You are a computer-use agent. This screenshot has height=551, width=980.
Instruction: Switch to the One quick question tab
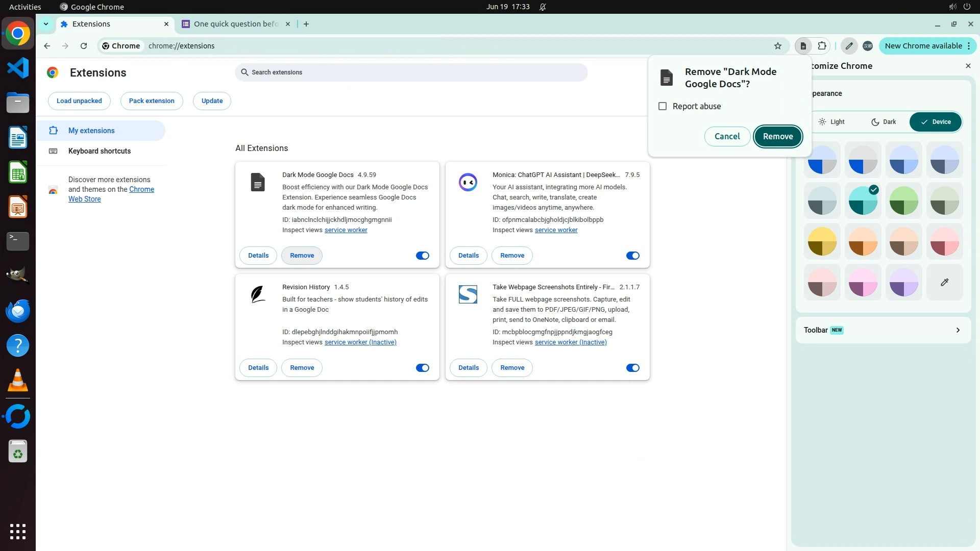point(235,24)
